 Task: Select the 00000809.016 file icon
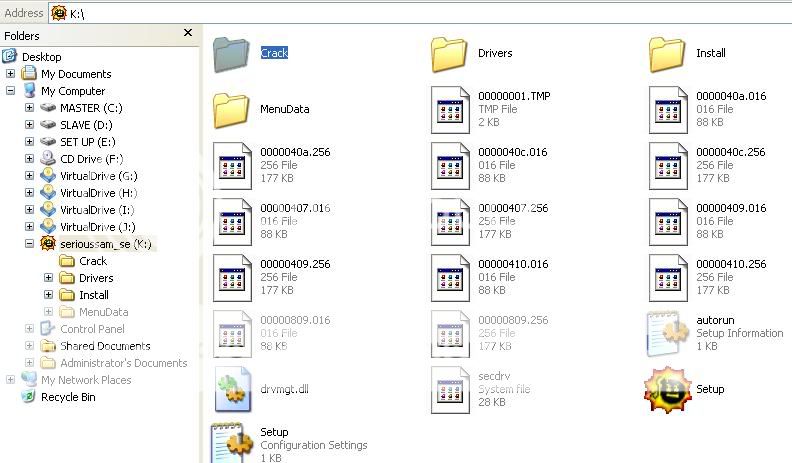[x=232, y=334]
